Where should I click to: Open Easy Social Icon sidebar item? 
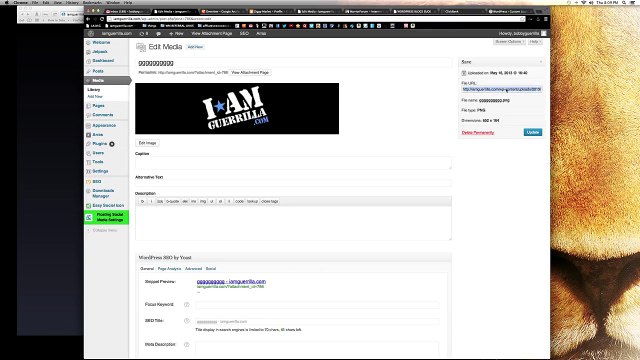coord(108,206)
